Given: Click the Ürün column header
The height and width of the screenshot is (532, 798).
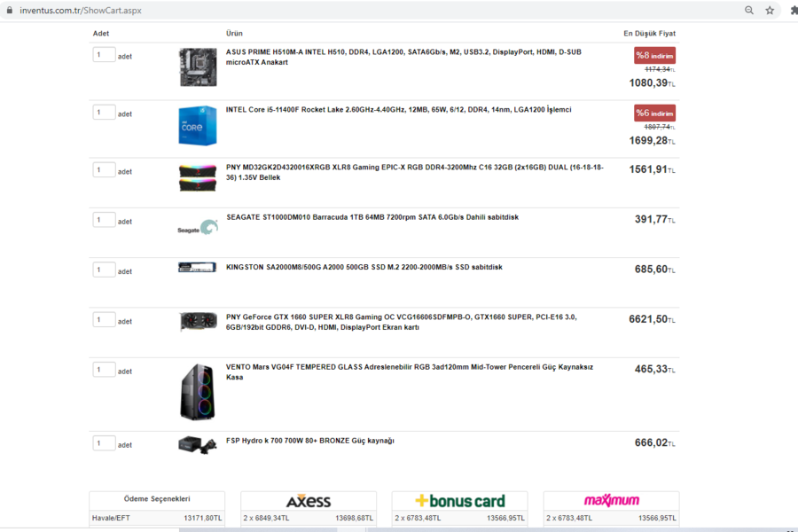Looking at the screenshot, I should [234, 34].
